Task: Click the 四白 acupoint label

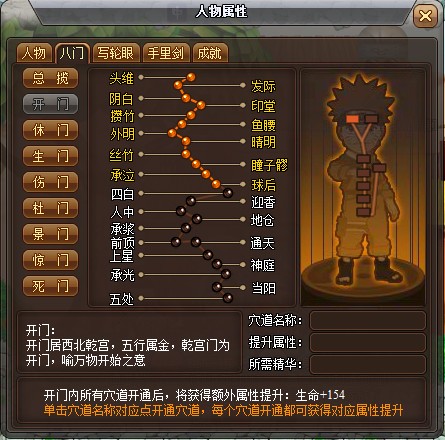Action: tap(122, 194)
